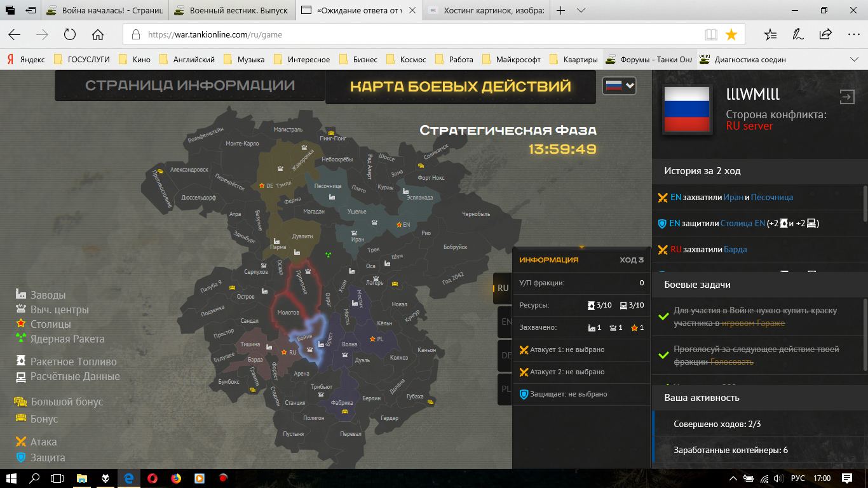Screen dimensions: 868x488
Task: Select the Дюссельдорф region on the map
Action: point(199,198)
